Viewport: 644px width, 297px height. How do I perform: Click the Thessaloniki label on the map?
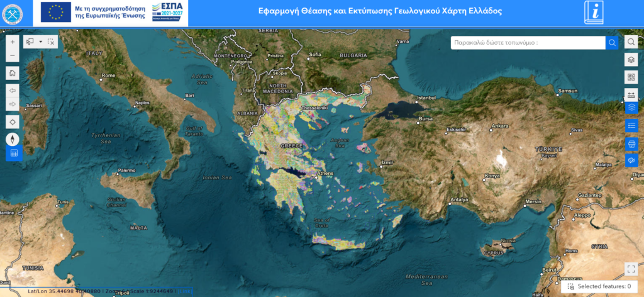click(x=316, y=108)
